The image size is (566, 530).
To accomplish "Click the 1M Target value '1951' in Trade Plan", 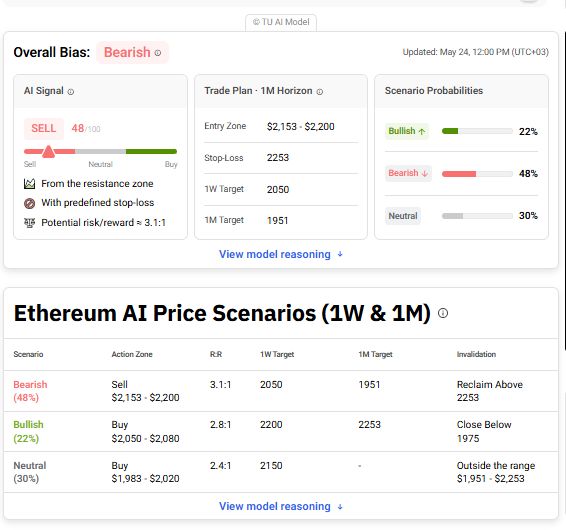I will click(277, 221).
